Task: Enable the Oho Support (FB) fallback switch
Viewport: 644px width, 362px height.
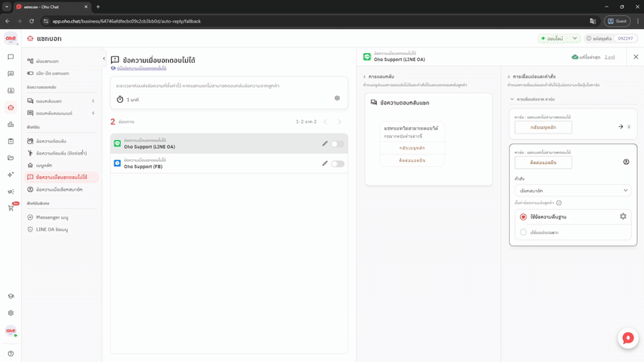Action: [x=337, y=163]
